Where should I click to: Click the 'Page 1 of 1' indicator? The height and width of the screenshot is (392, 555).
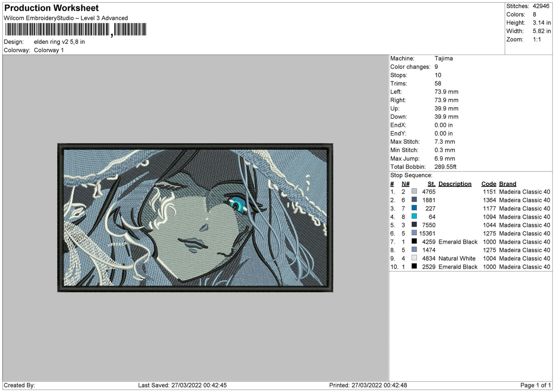tap(536, 385)
